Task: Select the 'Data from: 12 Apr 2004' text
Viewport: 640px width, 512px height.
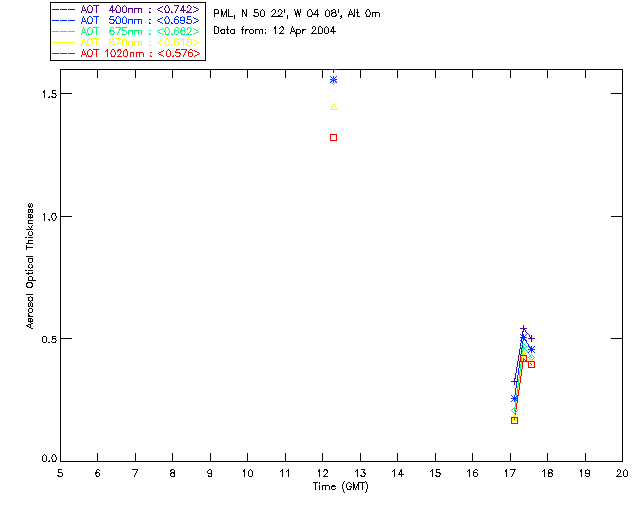Action: coord(274,31)
